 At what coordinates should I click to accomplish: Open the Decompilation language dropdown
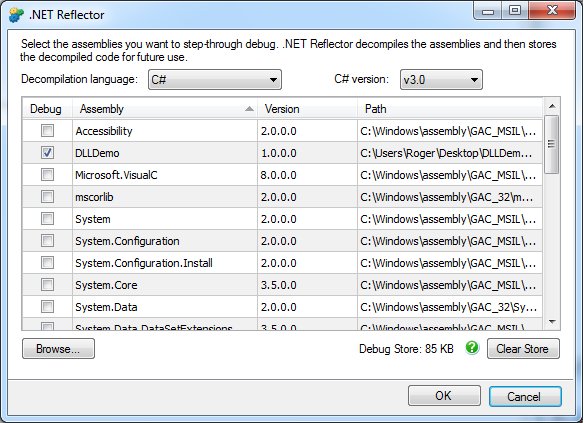[215, 80]
